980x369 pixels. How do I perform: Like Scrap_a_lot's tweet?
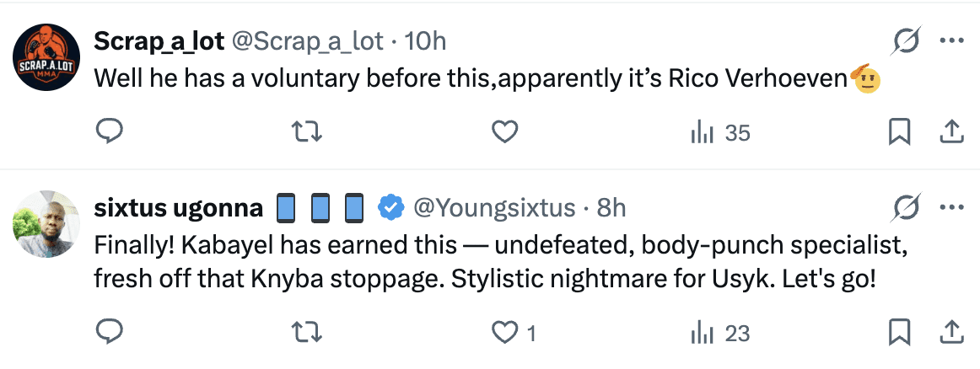(504, 132)
